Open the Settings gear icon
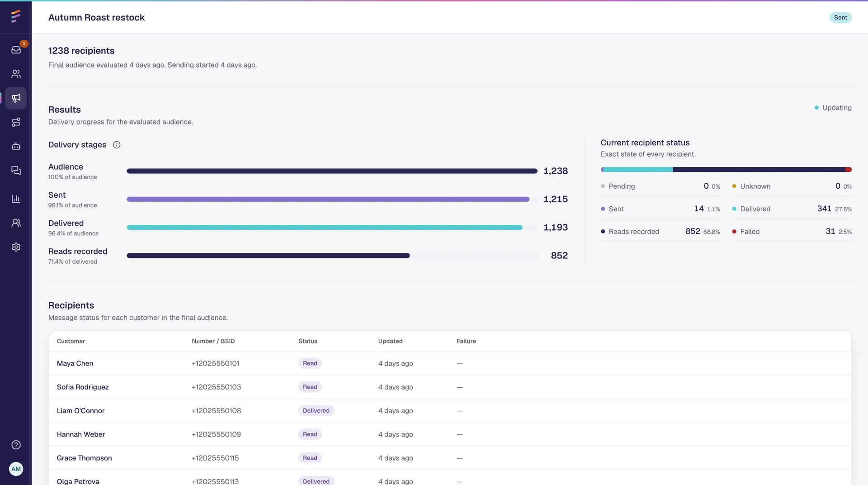Viewport: 868px width, 485px height. point(16,247)
